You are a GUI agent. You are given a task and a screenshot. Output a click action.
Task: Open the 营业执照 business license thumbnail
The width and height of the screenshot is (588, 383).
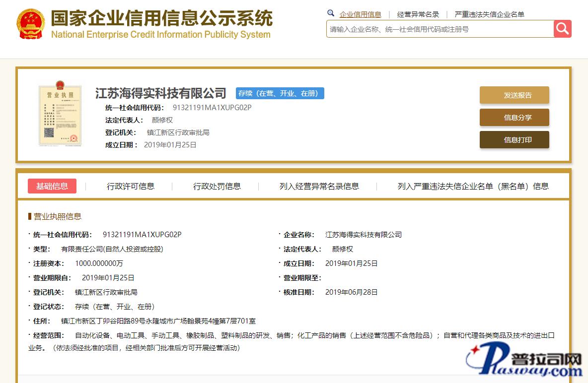(x=60, y=115)
